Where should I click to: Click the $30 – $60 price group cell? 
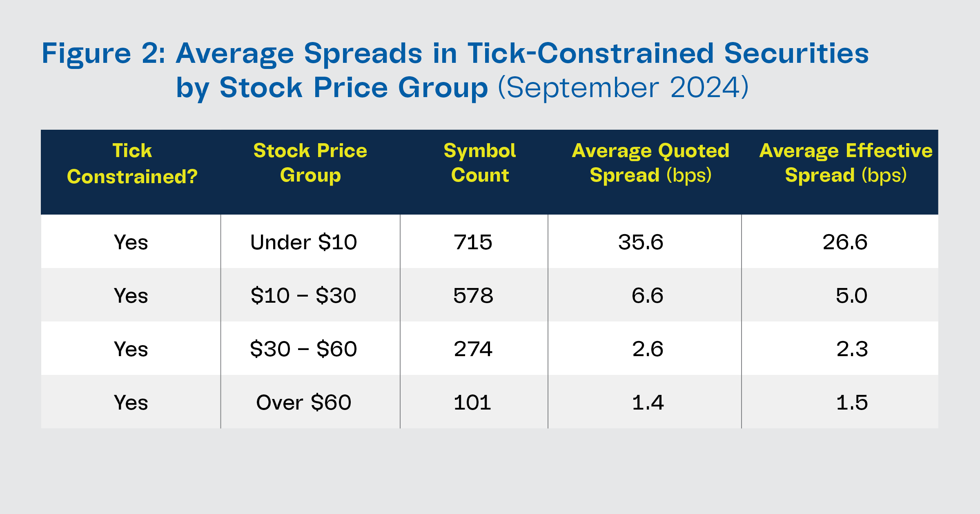pyautogui.click(x=303, y=349)
